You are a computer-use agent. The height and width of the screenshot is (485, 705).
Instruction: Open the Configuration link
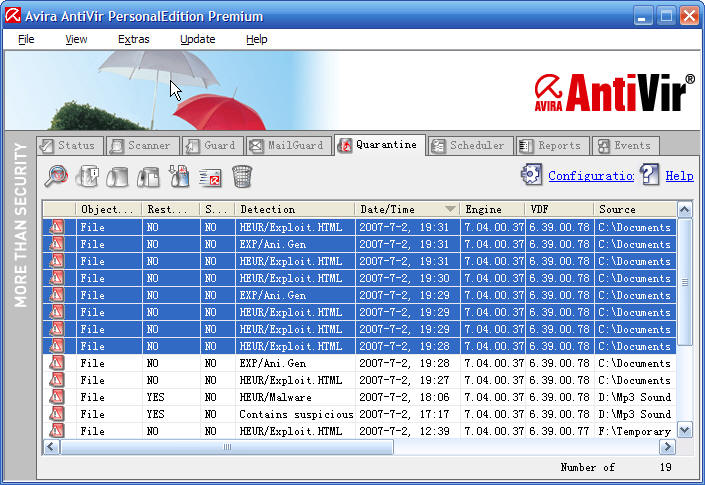[x=590, y=176]
